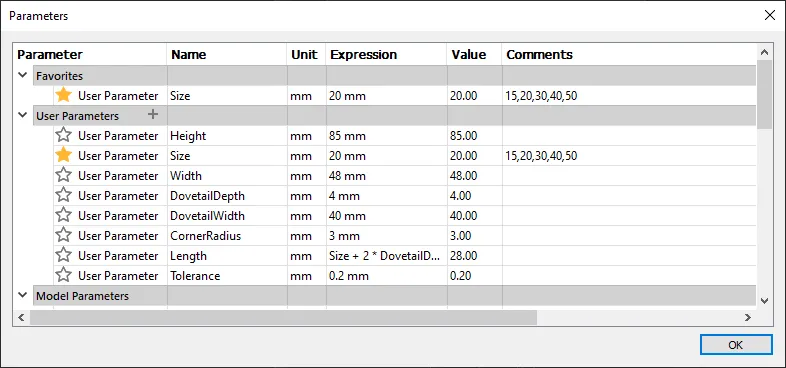The image size is (786, 368).
Task: Star the DovetailWidth parameter
Action: click(x=63, y=216)
